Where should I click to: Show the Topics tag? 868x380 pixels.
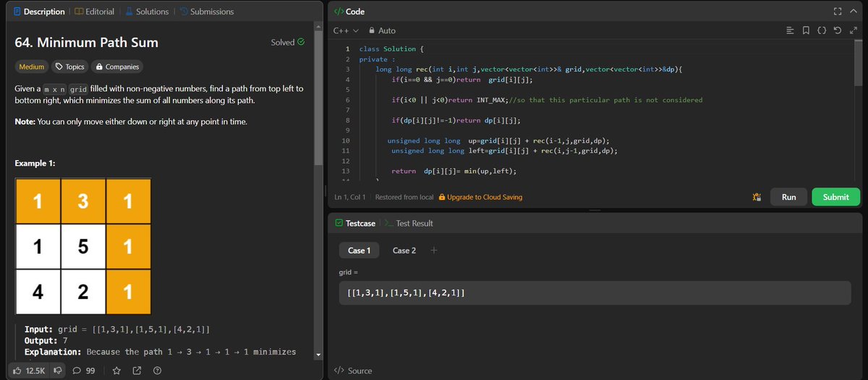click(x=70, y=67)
